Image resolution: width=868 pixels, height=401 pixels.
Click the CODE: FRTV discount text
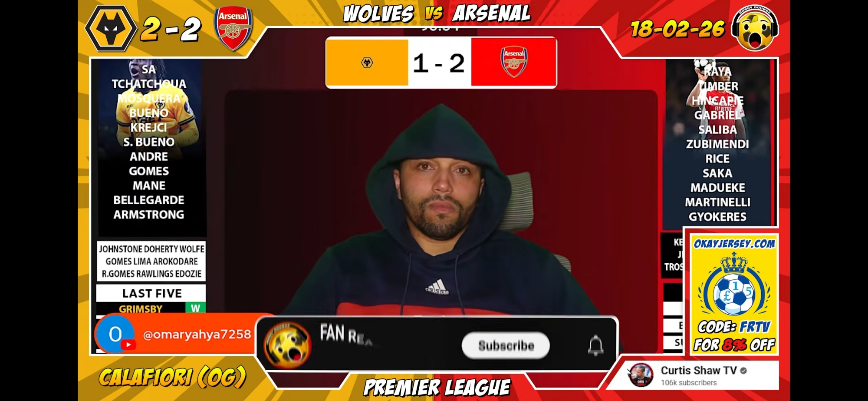734,327
